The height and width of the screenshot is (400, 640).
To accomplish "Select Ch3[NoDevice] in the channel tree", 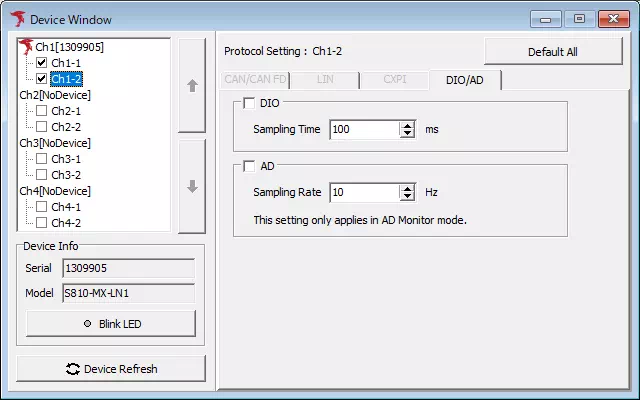I will (55, 143).
